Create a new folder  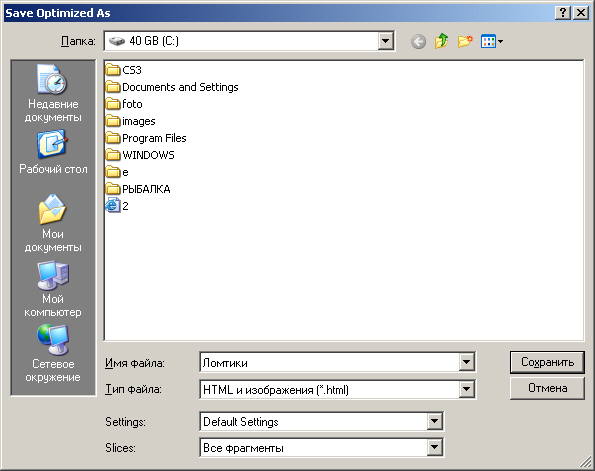point(465,41)
